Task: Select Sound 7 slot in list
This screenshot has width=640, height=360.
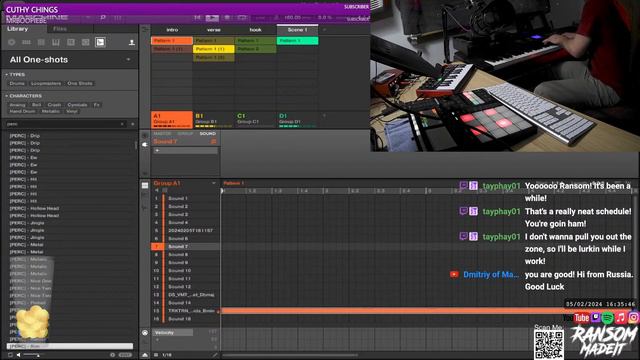Action: click(x=185, y=247)
